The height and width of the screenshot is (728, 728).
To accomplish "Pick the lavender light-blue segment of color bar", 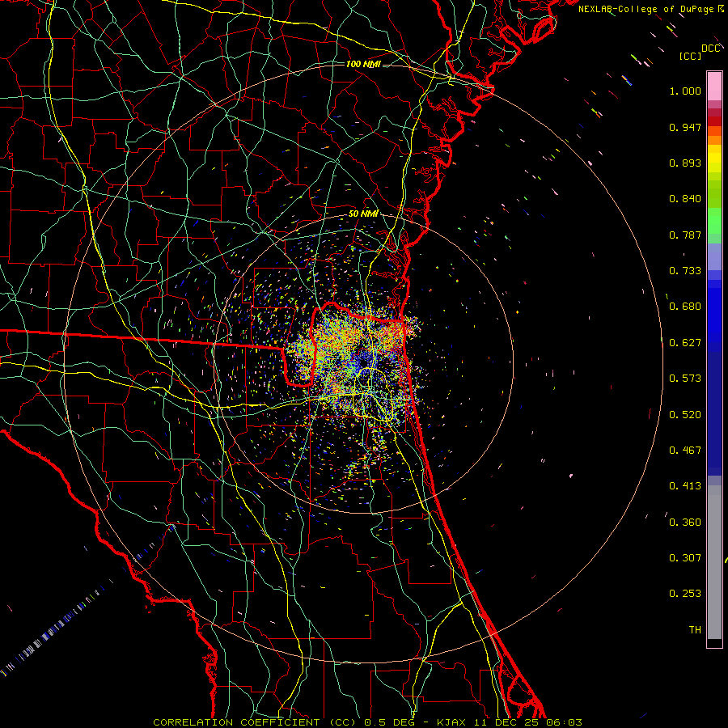I will 714,256.
